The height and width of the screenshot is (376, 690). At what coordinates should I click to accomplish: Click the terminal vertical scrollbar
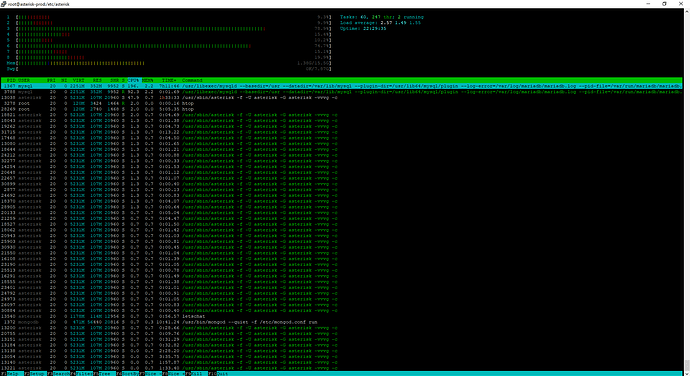coord(686,189)
